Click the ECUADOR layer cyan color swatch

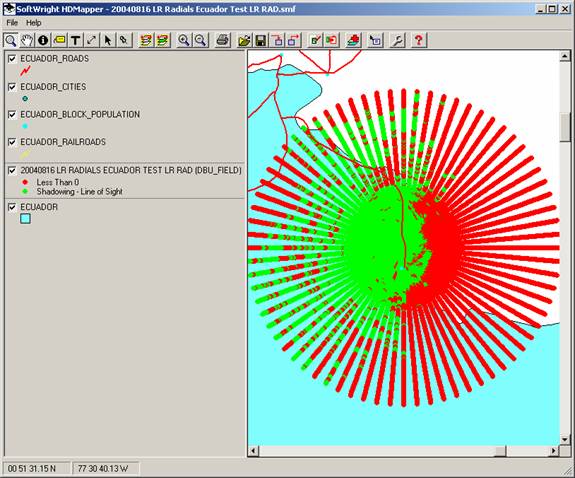coord(25,219)
